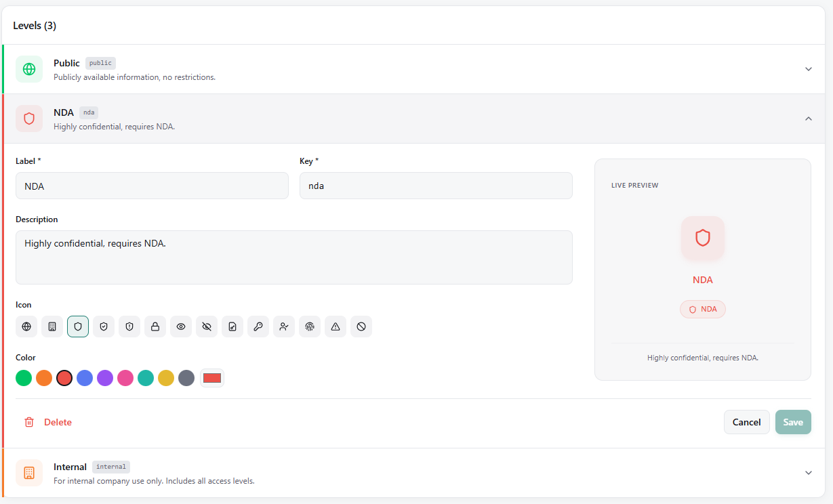Open the custom color picker rectangle
Viewport: 833px width, 504px height.
pyautogui.click(x=212, y=378)
